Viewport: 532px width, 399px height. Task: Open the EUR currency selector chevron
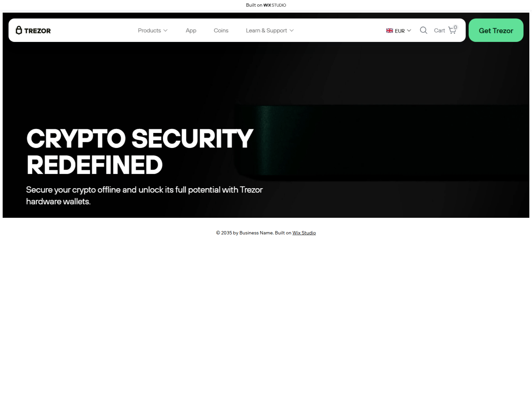[409, 30]
